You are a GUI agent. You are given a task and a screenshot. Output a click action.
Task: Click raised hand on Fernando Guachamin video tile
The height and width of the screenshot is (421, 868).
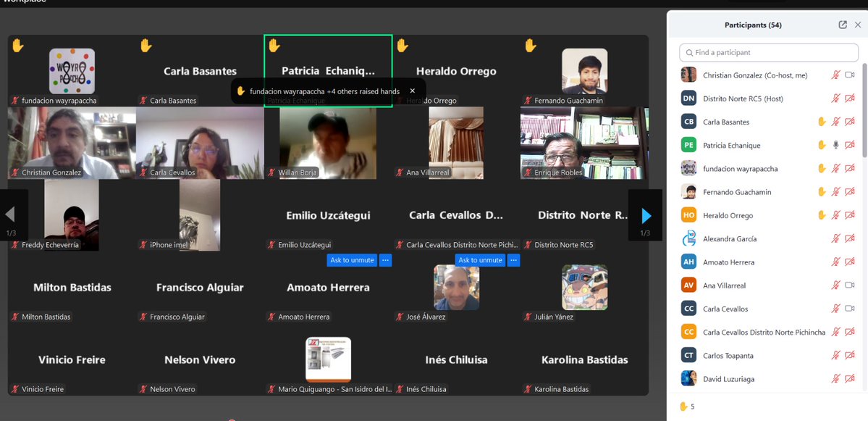pyautogui.click(x=531, y=46)
